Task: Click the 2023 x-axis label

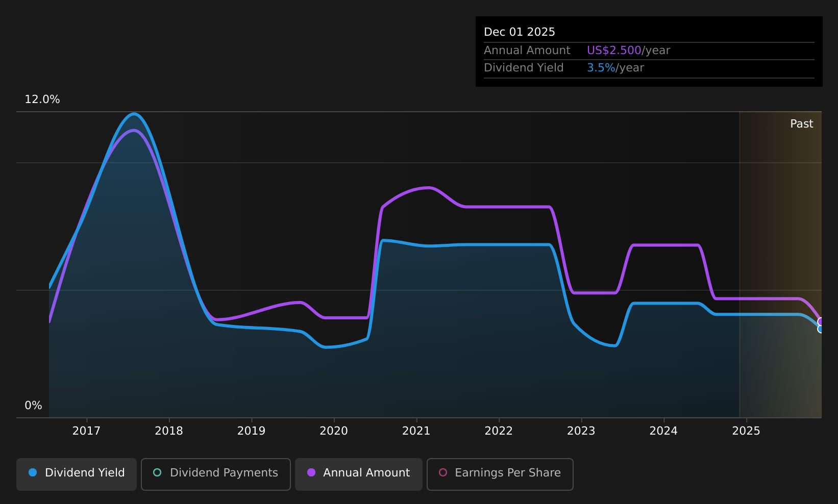Action: (x=581, y=431)
